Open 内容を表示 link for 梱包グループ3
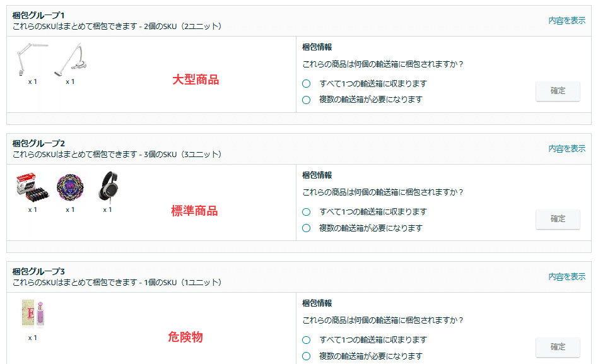 tap(566, 276)
